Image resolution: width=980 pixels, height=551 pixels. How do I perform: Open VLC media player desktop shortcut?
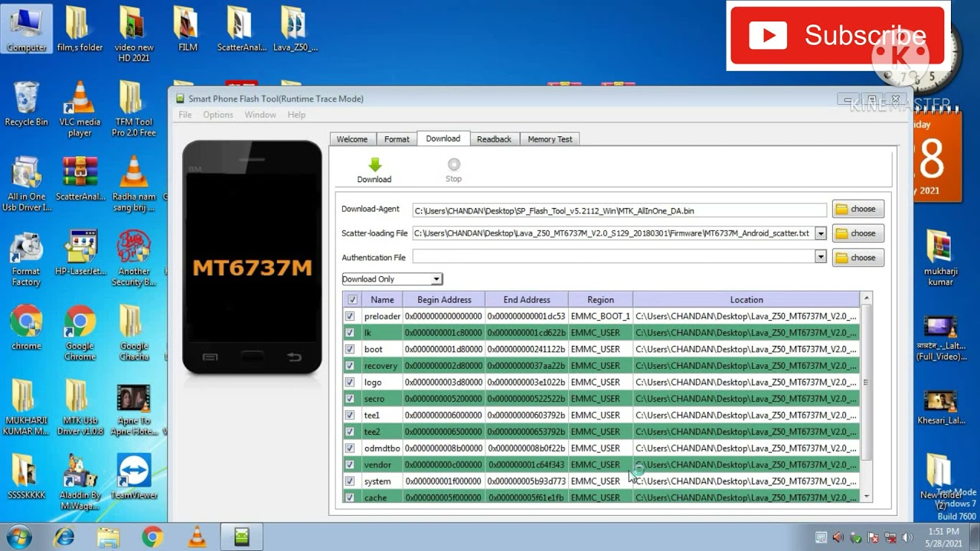click(80, 109)
